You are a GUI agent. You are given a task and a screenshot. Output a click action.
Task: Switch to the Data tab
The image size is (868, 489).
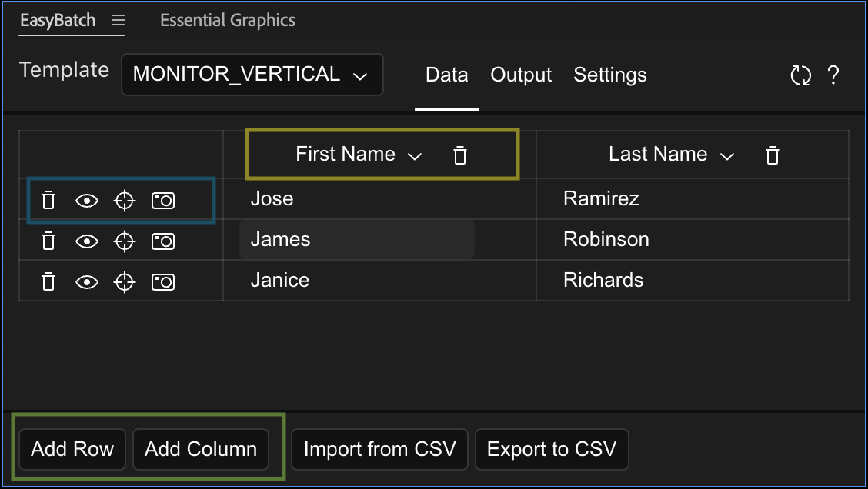tap(447, 75)
